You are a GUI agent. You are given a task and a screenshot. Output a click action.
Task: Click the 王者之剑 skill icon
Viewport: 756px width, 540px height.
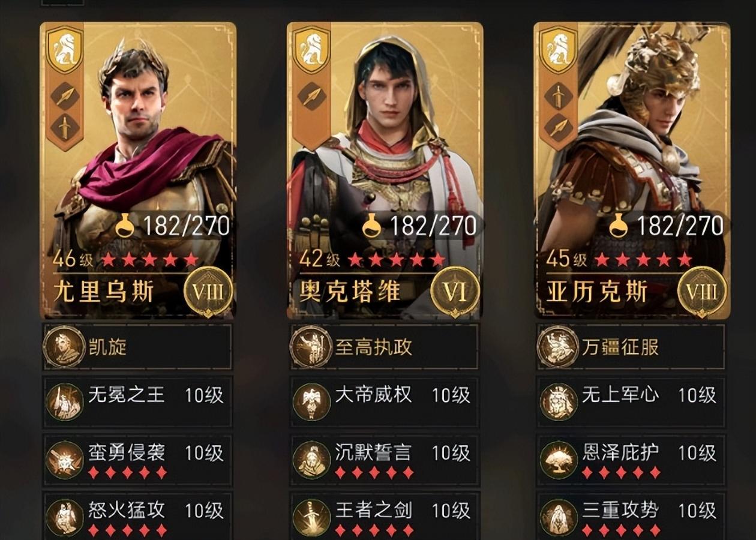tap(311, 517)
